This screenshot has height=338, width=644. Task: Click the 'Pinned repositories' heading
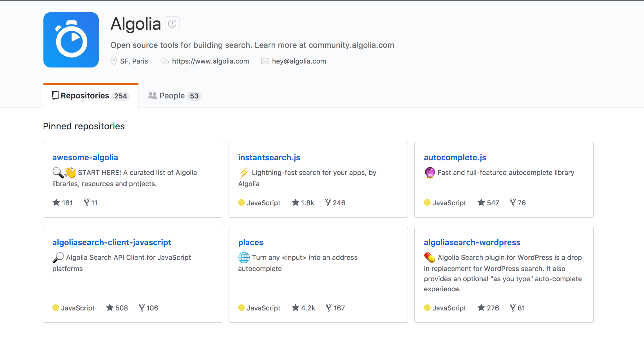[84, 126]
